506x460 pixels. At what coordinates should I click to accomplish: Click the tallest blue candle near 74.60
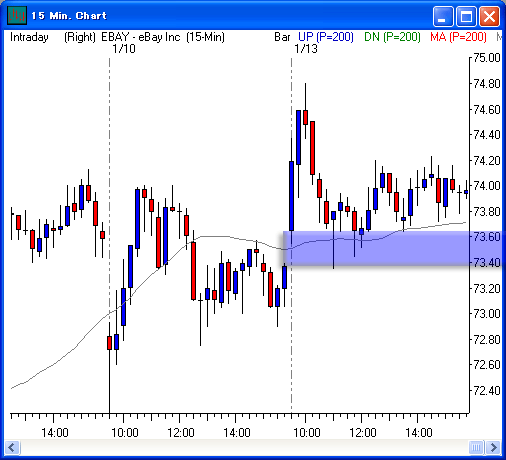pos(299,137)
